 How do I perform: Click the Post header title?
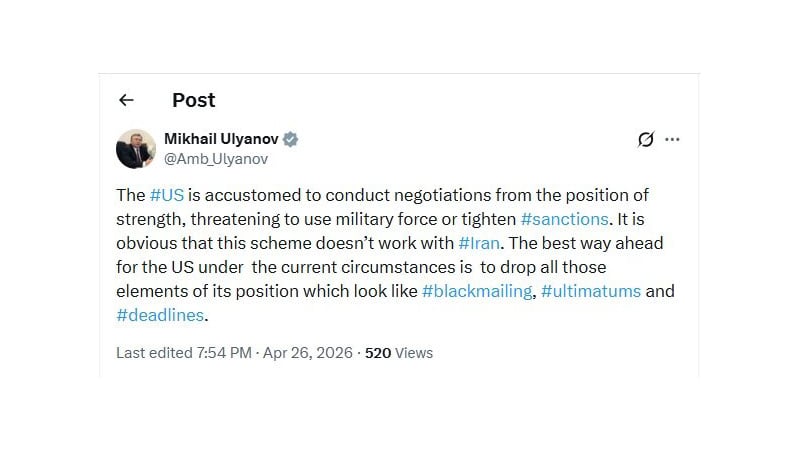(193, 100)
